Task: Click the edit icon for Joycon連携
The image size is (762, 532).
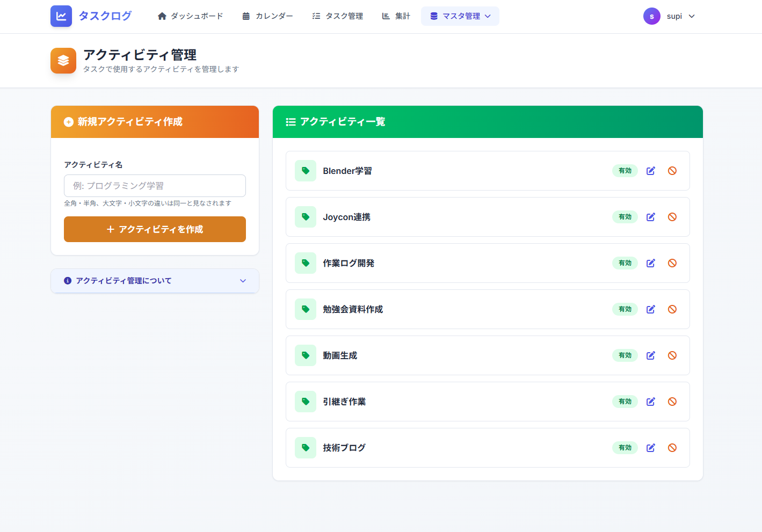Action: [x=650, y=217]
